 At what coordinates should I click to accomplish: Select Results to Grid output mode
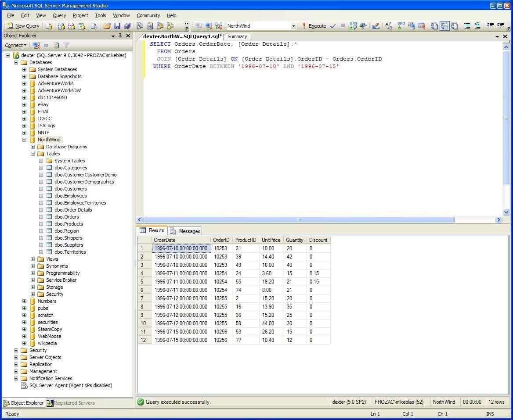pos(444,26)
